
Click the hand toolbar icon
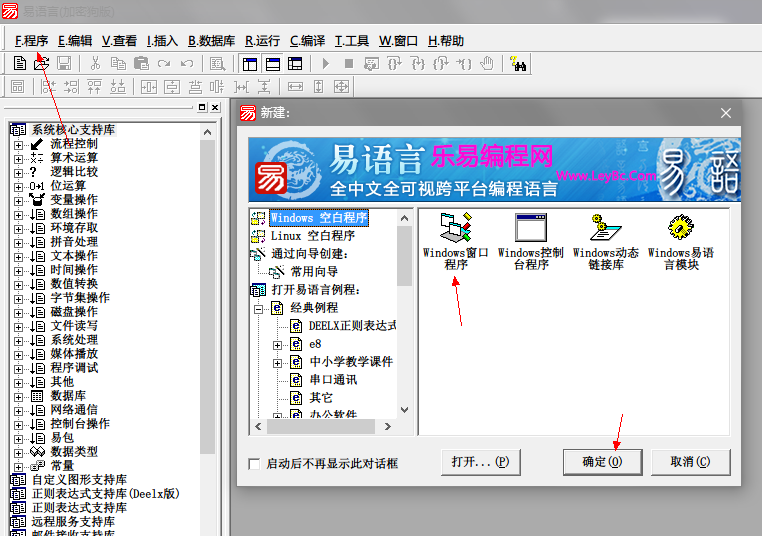pos(486,63)
